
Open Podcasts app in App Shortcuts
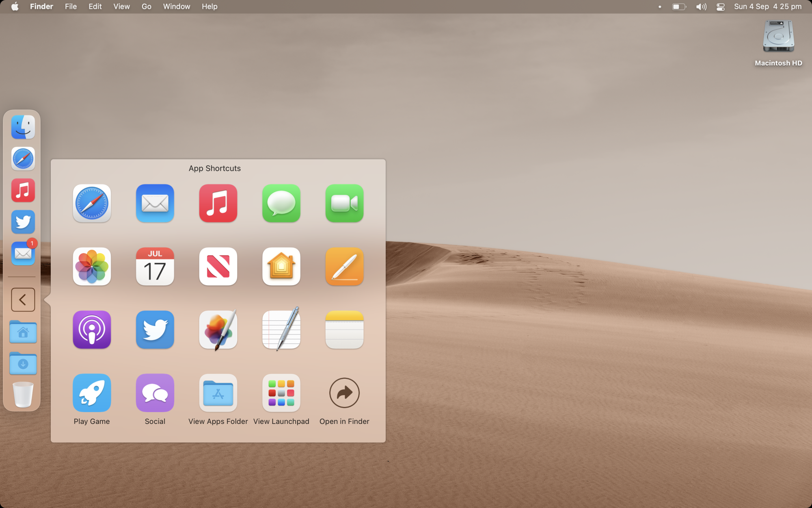click(x=92, y=330)
